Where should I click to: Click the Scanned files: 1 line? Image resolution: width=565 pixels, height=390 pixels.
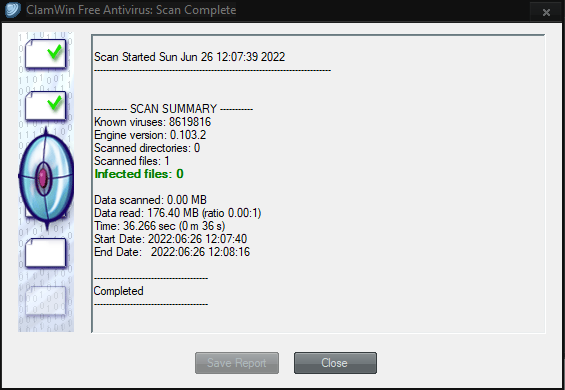[x=132, y=161]
